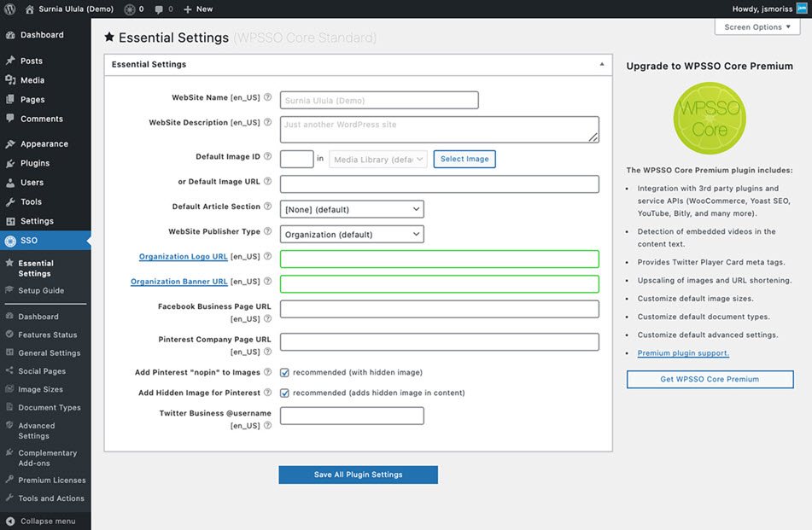Click the WordPress logo icon in admin bar
Image resolution: width=812 pixels, height=530 pixels.
tap(10, 9)
